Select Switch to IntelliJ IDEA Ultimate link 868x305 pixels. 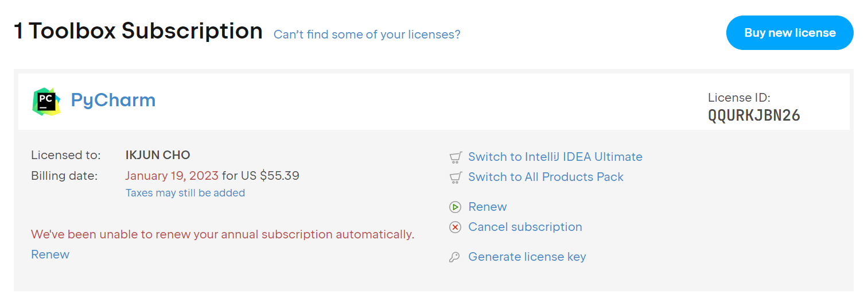(x=555, y=157)
